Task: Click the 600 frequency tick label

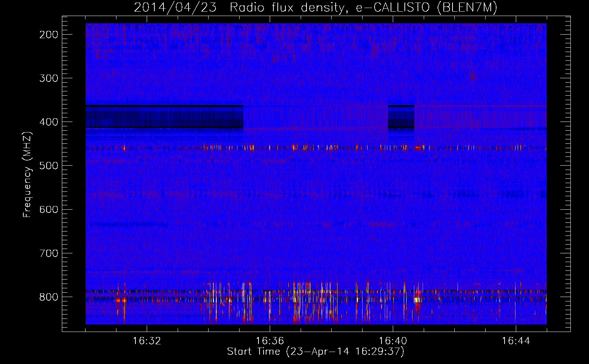Action: click(x=49, y=209)
